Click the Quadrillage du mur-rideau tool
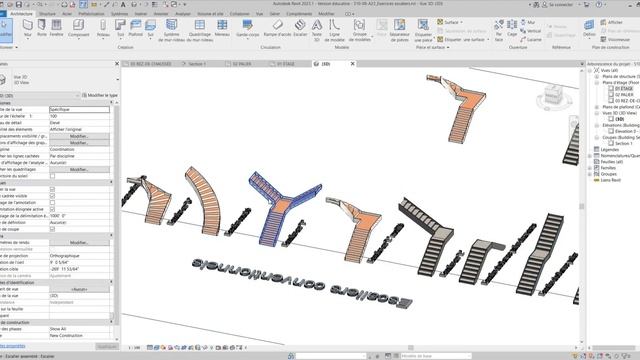The width and height of the screenshot is (640, 360). pyautogui.click(x=200, y=31)
